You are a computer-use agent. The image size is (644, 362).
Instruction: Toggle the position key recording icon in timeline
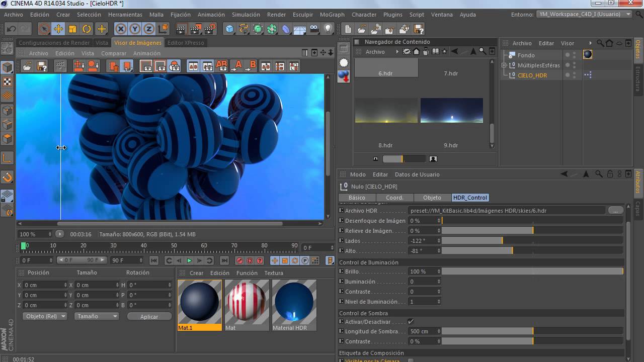[275, 260]
